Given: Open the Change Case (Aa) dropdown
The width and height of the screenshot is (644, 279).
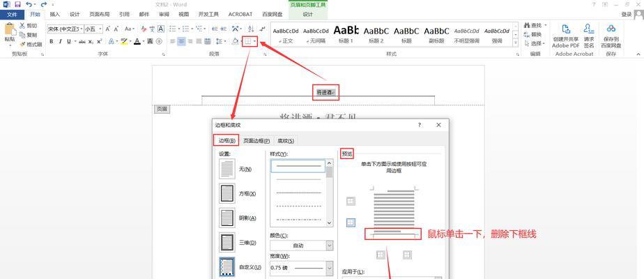Looking at the screenshot, I should point(130,29).
